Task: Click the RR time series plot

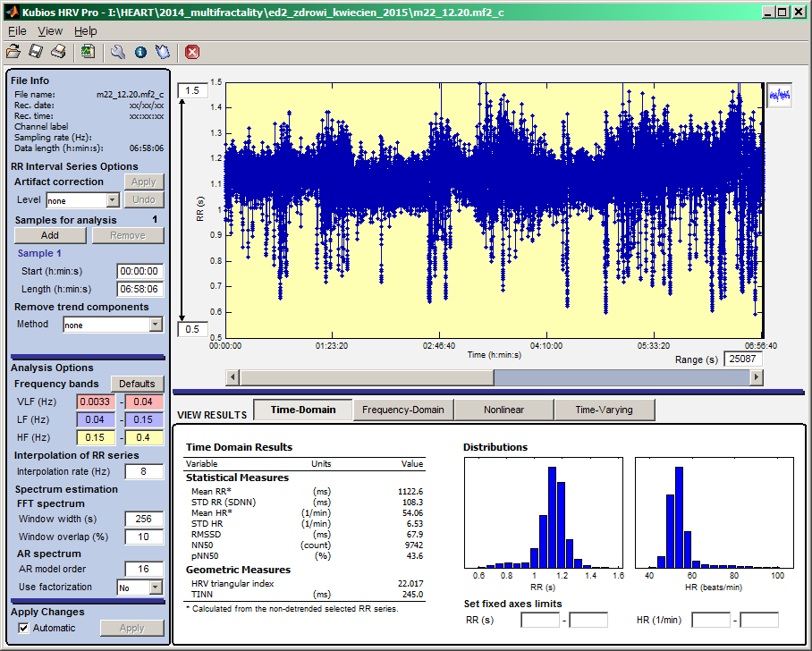Action: pyautogui.click(x=494, y=210)
